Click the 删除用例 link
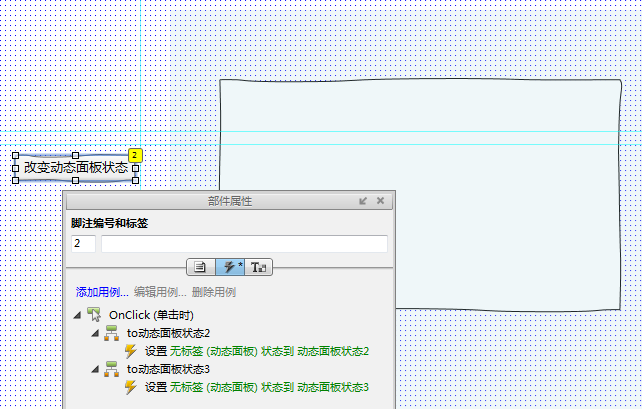Image resolution: width=642 pixels, height=409 pixels. pyautogui.click(x=214, y=292)
